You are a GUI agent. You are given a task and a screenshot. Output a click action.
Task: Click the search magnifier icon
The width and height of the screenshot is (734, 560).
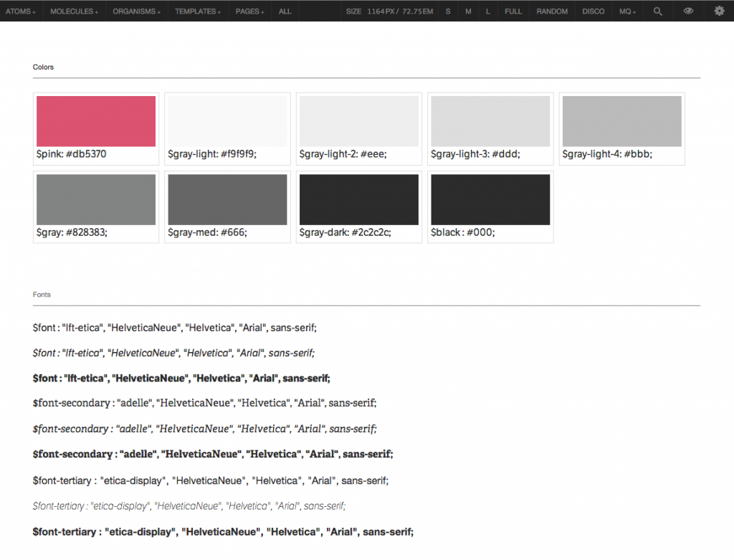point(658,11)
